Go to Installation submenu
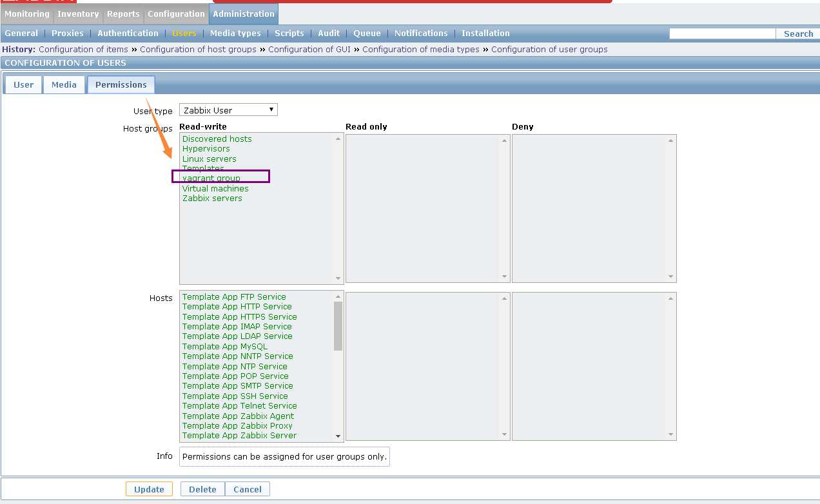Viewport: 820px width, 504px height. pos(485,34)
